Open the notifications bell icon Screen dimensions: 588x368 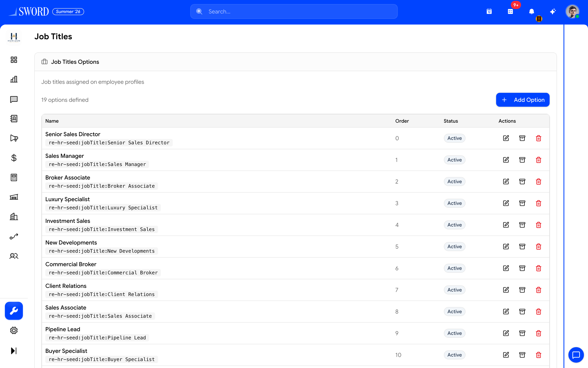(x=532, y=11)
